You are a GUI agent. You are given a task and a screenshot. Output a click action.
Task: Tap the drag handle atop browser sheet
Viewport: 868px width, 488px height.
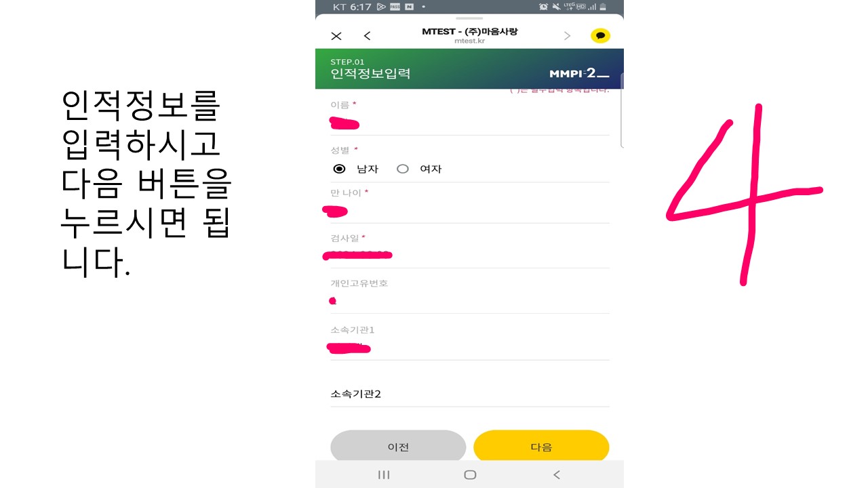(x=469, y=18)
